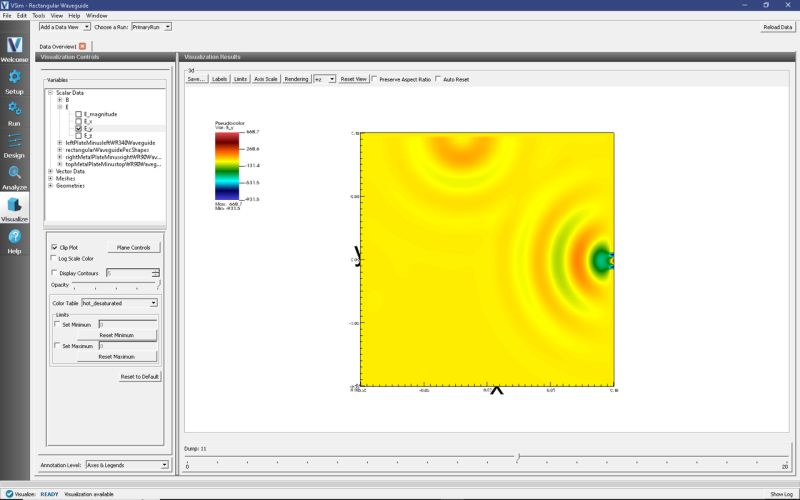Open the Analyze magnifier icon
The image size is (800, 500).
14,173
